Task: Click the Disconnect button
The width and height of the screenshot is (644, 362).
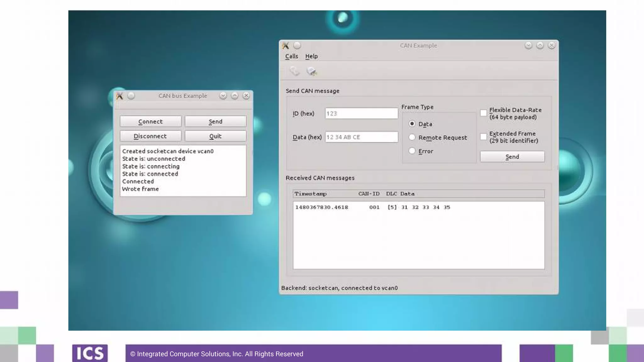Action: tap(150, 136)
